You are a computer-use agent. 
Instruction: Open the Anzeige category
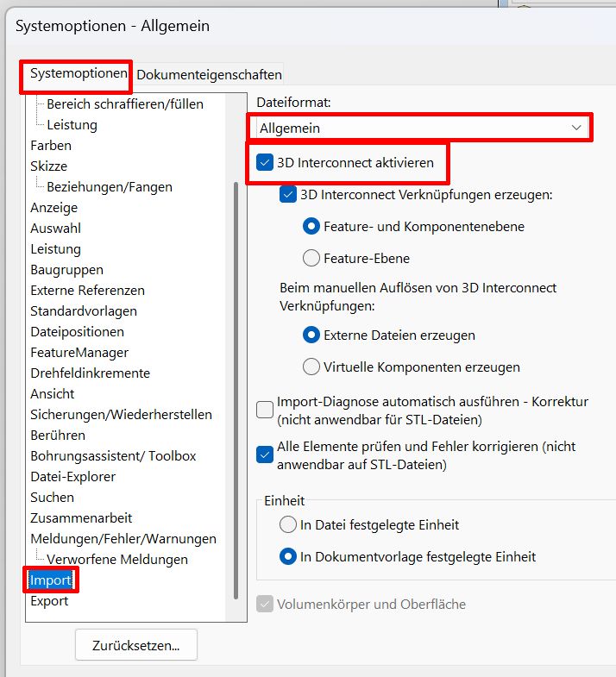pyautogui.click(x=54, y=208)
